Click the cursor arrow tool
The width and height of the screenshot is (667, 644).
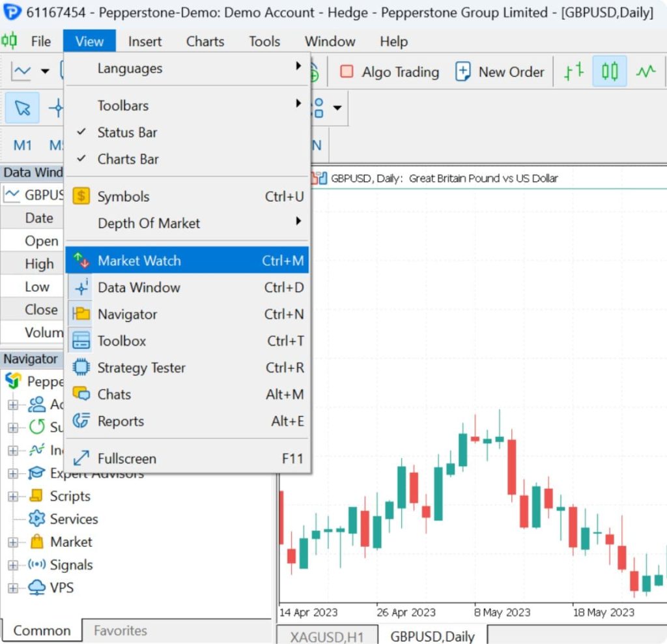[22, 108]
